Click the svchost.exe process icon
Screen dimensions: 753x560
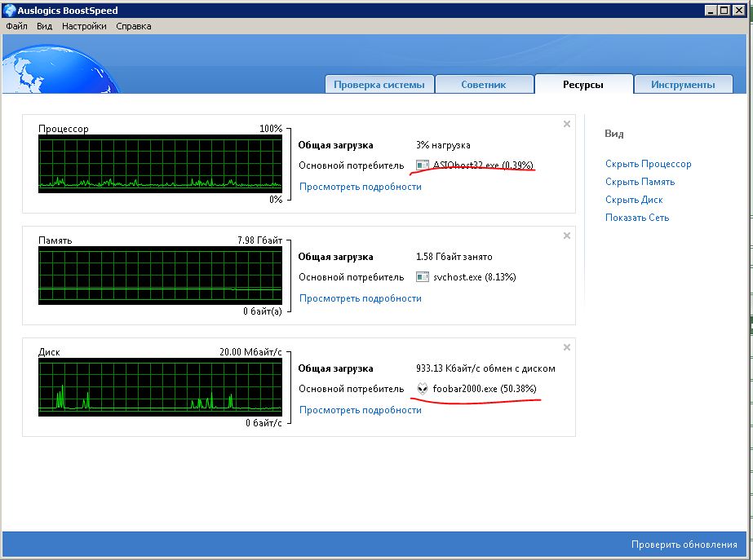(422, 277)
